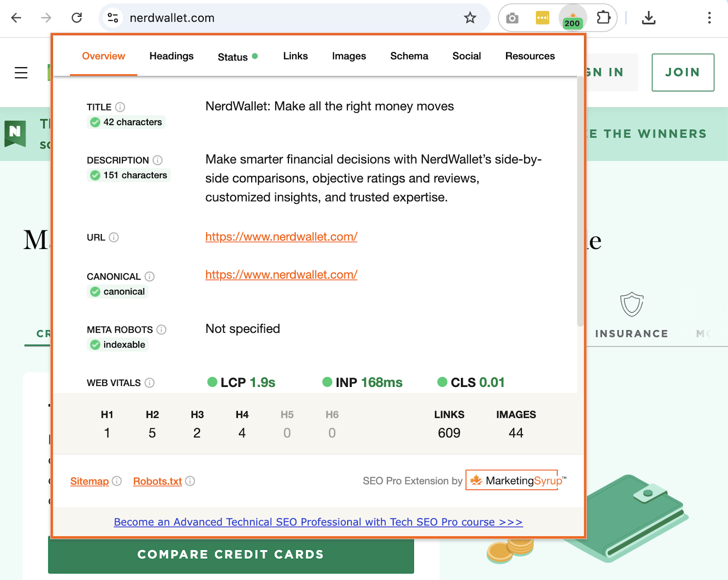Click the 'Not specified' meta robots value

[x=243, y=329]
